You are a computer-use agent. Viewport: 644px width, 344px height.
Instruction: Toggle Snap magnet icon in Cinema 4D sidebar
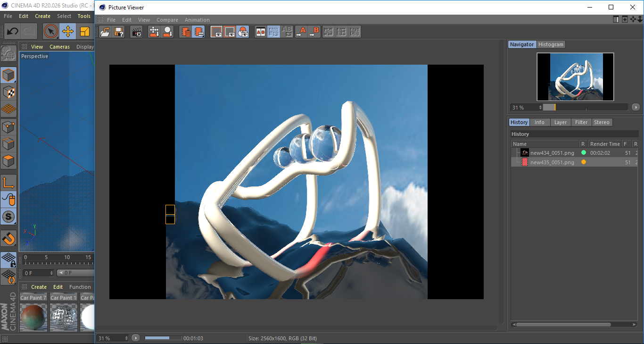click(x=8, y=239)
